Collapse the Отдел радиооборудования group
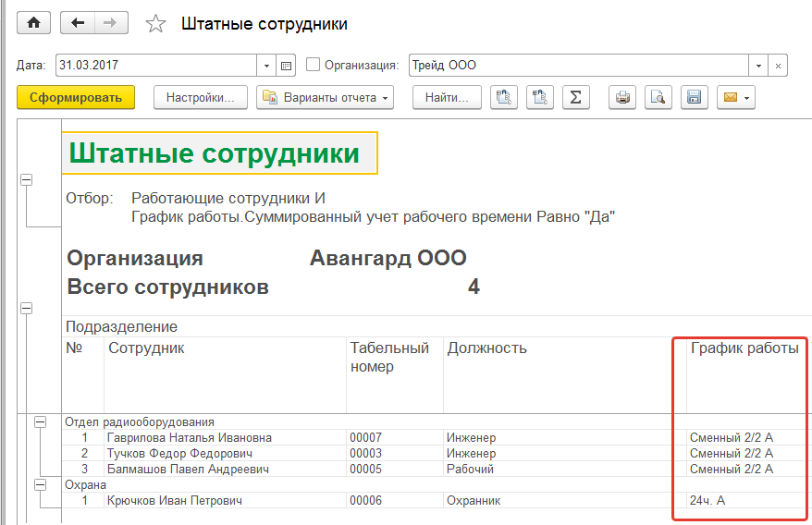This screenshot has height=525, width=812. tap(40, 422)
